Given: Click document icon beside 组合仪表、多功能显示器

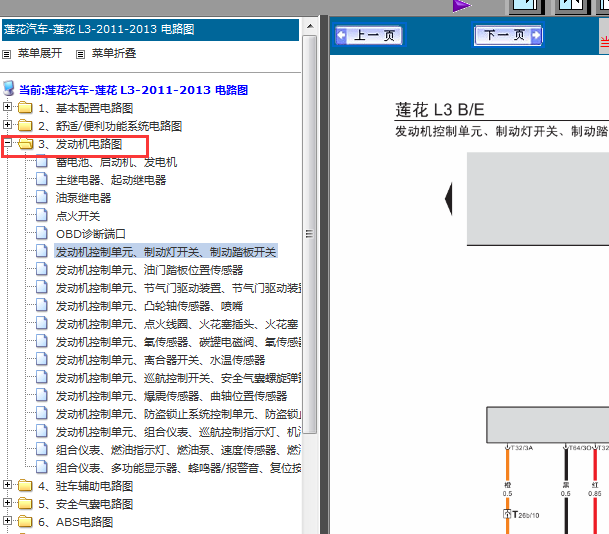Looking at the screenshot, I should (42, 467).
